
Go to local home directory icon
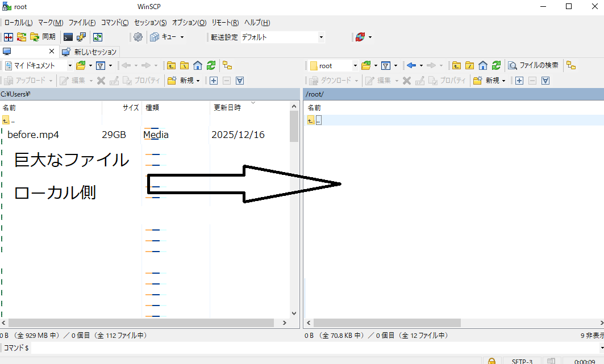pyautogui.click(x=198, y=66)
